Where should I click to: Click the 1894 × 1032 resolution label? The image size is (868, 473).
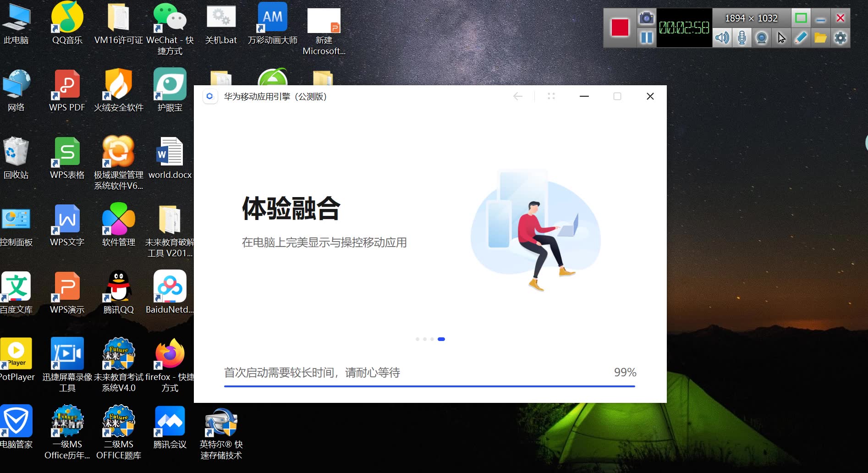tap(751, 18)
